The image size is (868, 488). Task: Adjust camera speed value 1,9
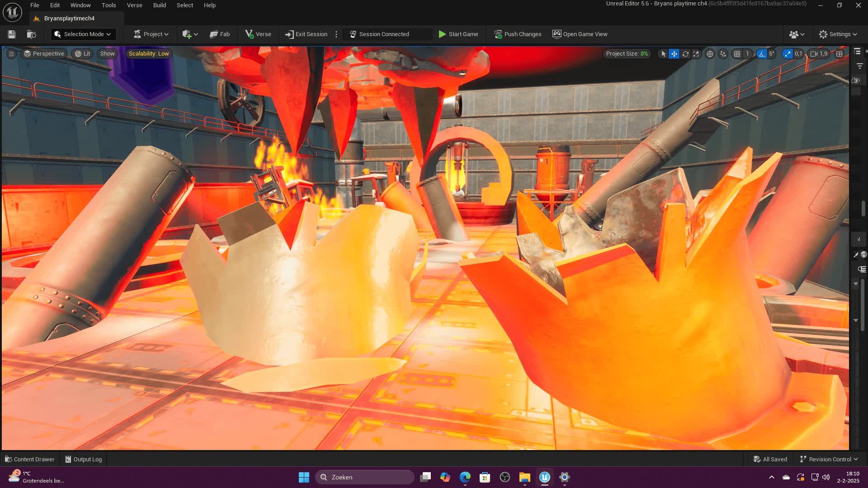click(819, 54)
